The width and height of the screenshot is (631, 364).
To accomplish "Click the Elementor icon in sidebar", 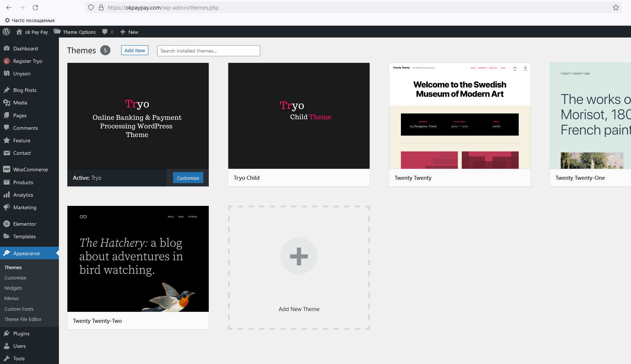I will 7,224.
